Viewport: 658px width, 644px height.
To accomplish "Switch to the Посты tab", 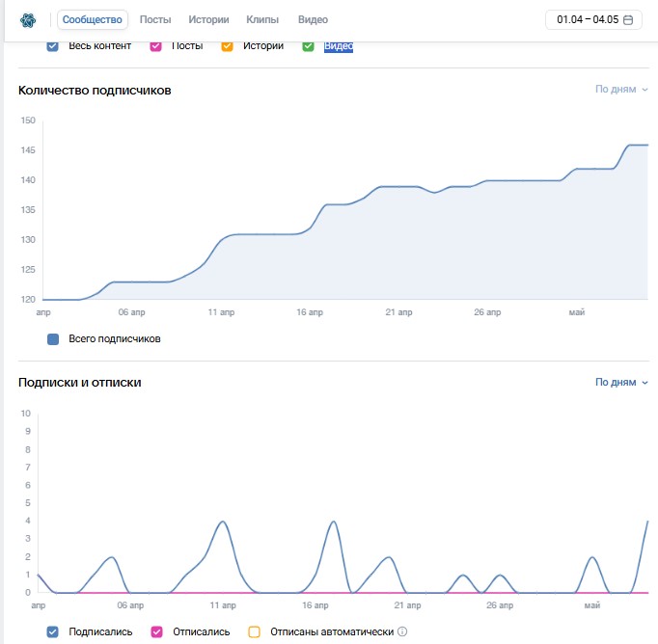I will 155,19.
